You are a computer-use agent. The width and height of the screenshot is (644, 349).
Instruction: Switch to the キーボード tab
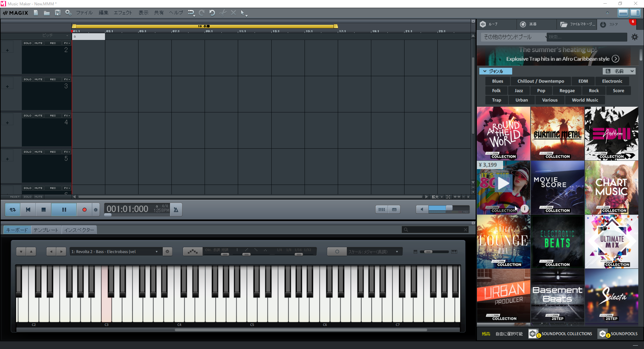[17, 230]
